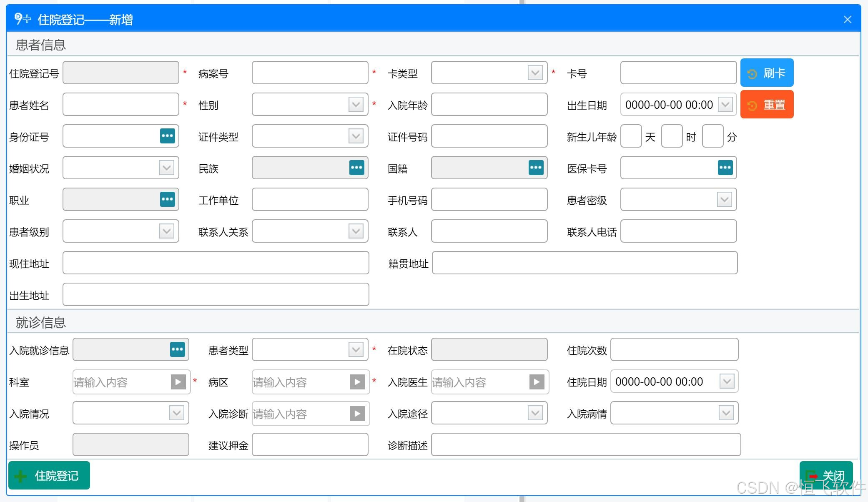Click the arrow button in 入院医生 field
The height and width of the screenshot is (502, 868).
click(537, 382)
